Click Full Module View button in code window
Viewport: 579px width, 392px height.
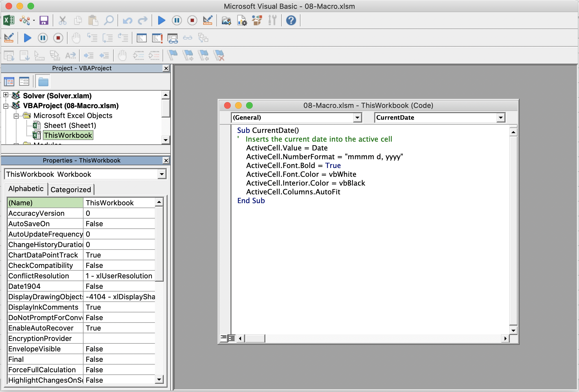232,338
